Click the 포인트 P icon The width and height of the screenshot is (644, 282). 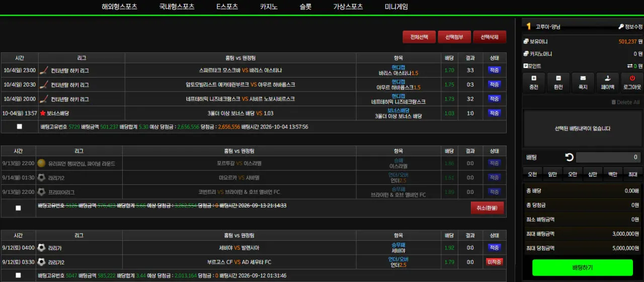coord(526,66)
